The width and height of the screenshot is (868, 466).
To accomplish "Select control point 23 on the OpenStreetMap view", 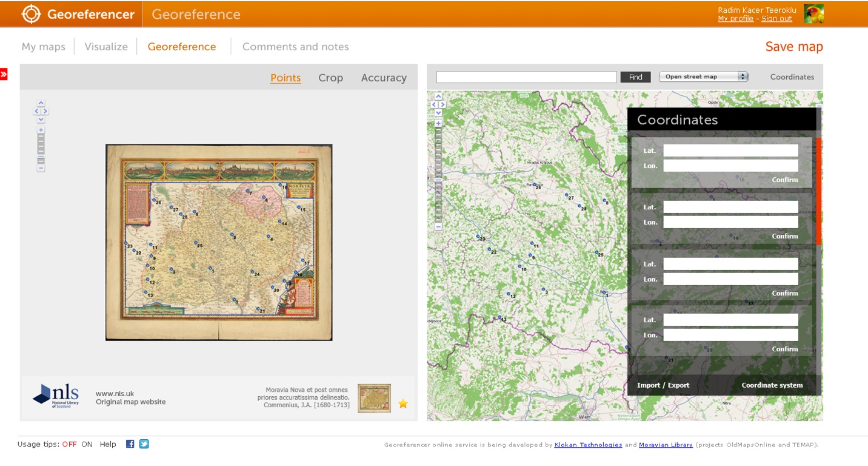I will [479, 237].
